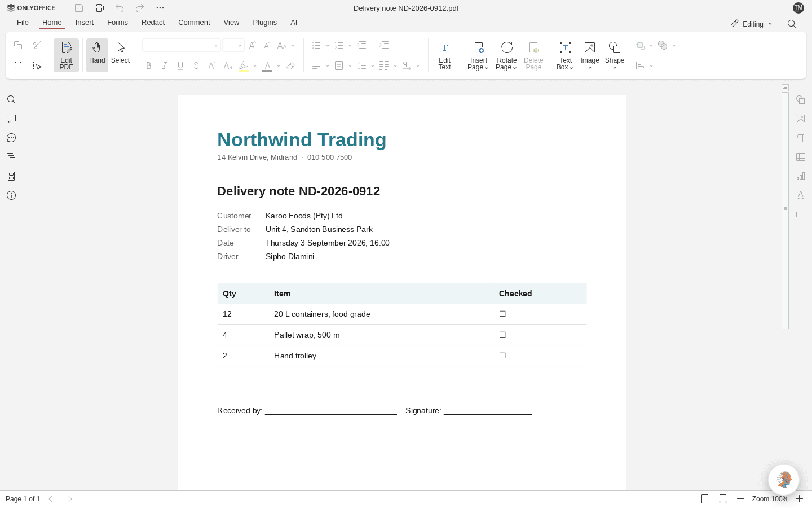Click the Decrease indent icon
Image resolution: width=812 pixels, height=508 pixels.
[x=362, y=45]
